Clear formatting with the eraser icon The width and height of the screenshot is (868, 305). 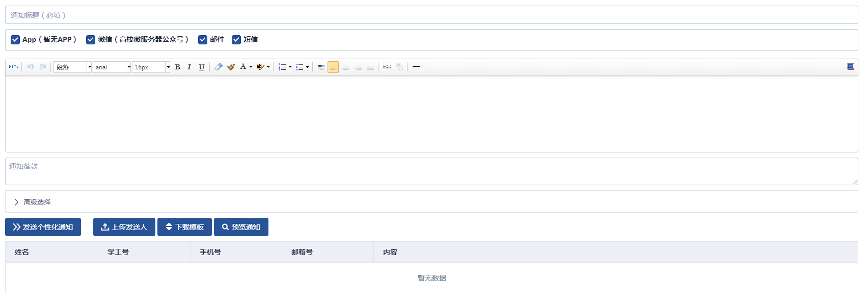coord(219,67)
